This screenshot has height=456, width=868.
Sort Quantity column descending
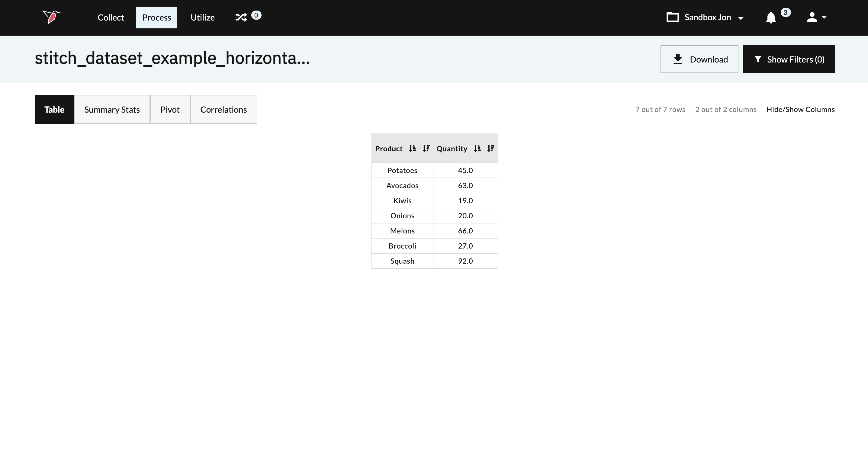tap(490, 148)
